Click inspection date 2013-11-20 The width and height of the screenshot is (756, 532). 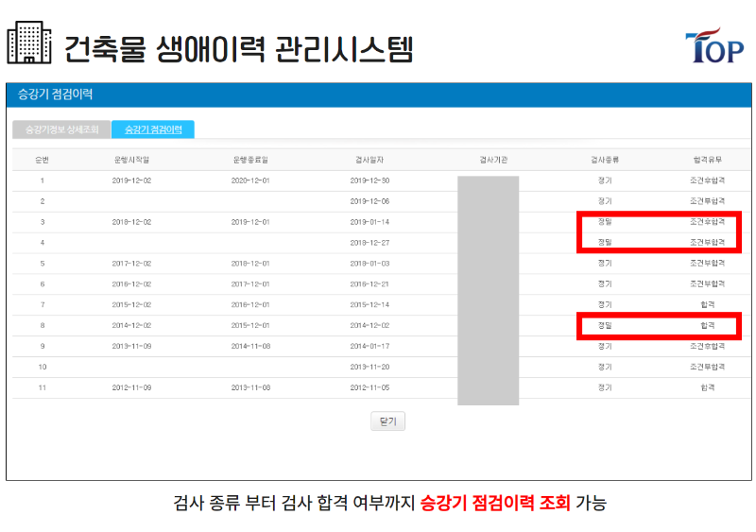[369, 367]
